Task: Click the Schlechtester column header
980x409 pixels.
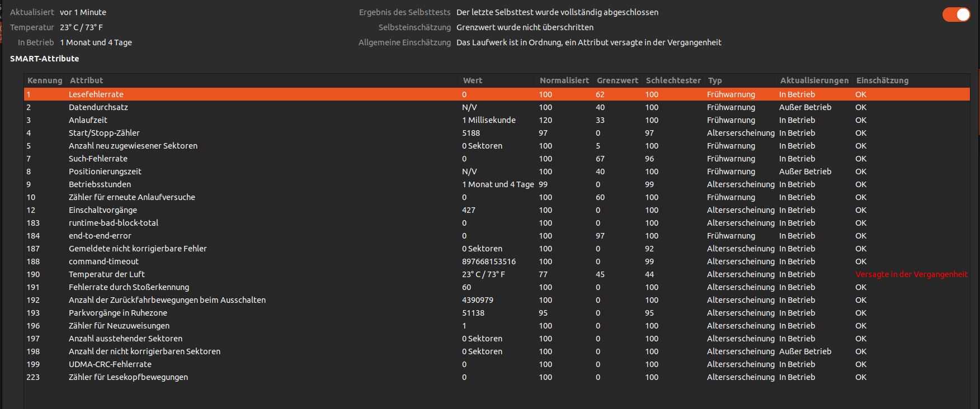Action: (x=673, y=80)
